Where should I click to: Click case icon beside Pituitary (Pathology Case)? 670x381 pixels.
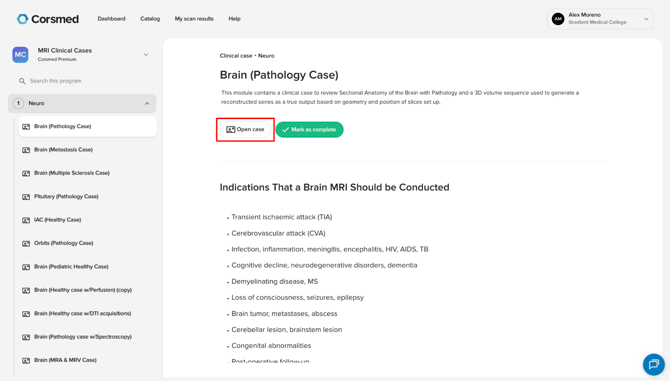[x=26, y=197]
